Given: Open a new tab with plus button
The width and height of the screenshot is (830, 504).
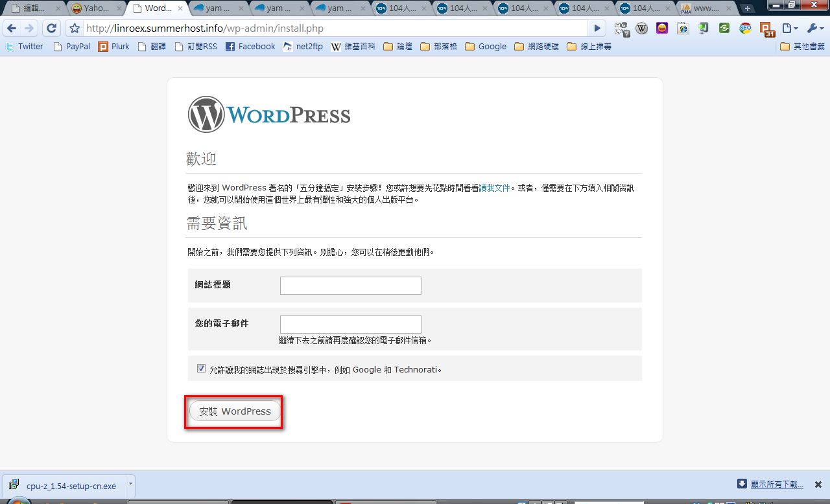Looking at the screenshot, I should (748, 8).
